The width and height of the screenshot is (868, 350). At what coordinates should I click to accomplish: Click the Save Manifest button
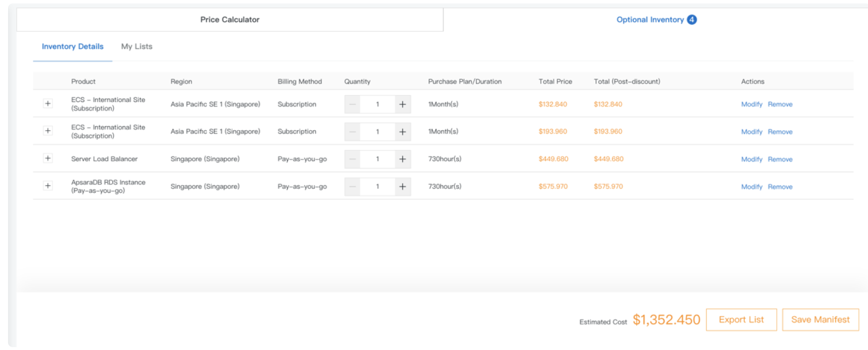coord(820,319)
